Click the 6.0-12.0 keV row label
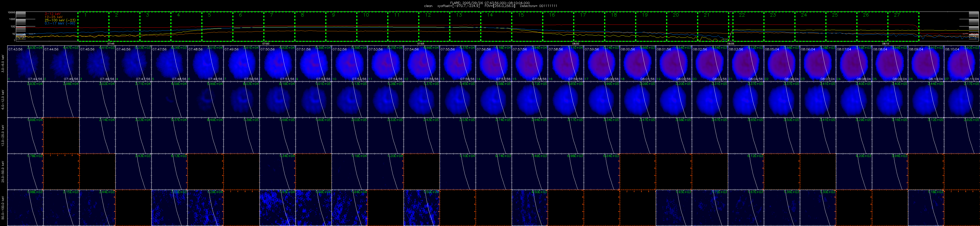 pyautogui.click(x=3, y=100)
